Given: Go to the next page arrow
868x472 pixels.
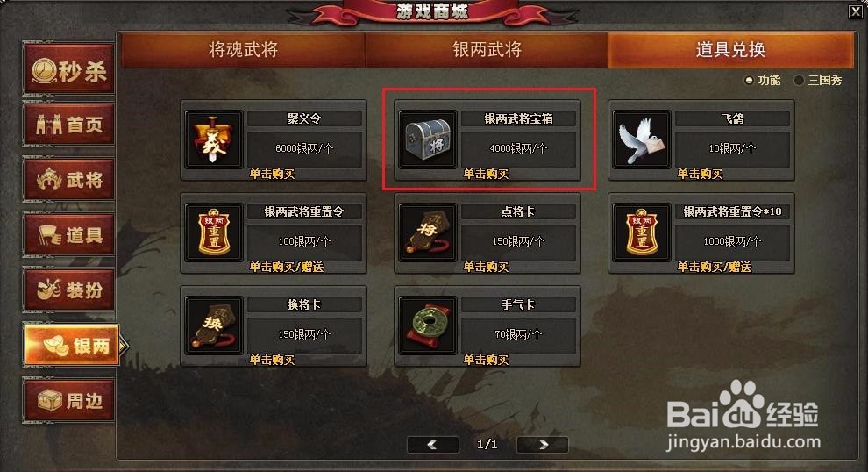Looking at the screenshot, I should pos(543,444).
